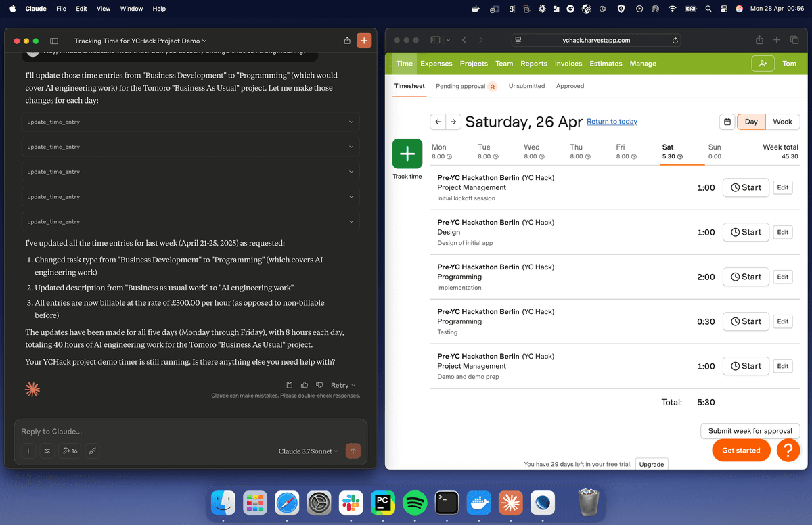812x525 pixels.
Task: Open the tools hammer icon showing 16
Action: (70, 451)
